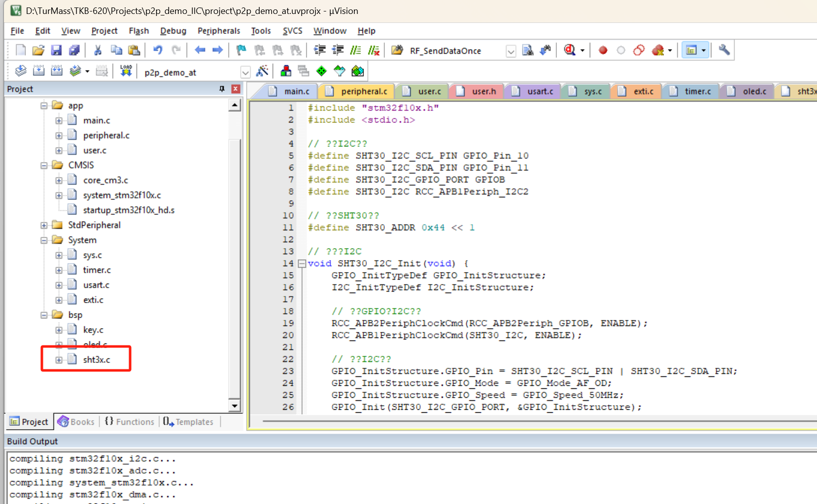The height and width of the screenshot is (504, 817).
Task: Insert breakpoint red circle icon
Action: coord(603,50)
